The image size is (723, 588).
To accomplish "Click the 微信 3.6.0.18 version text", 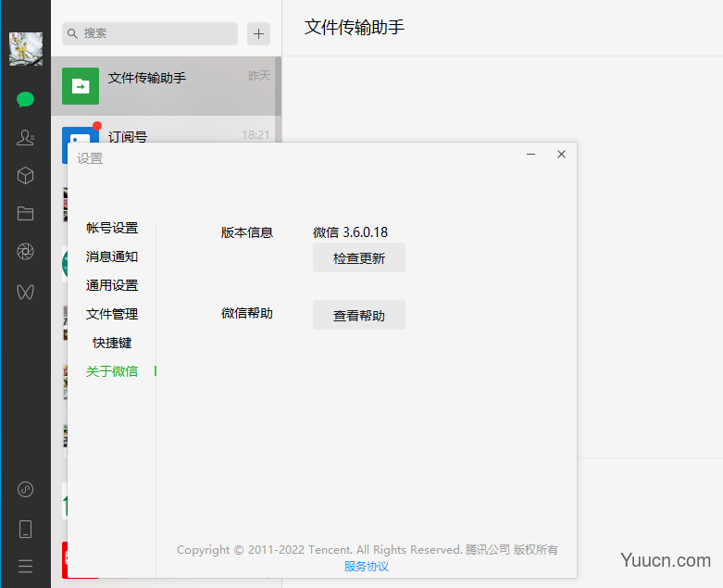I will coord(351,232).
